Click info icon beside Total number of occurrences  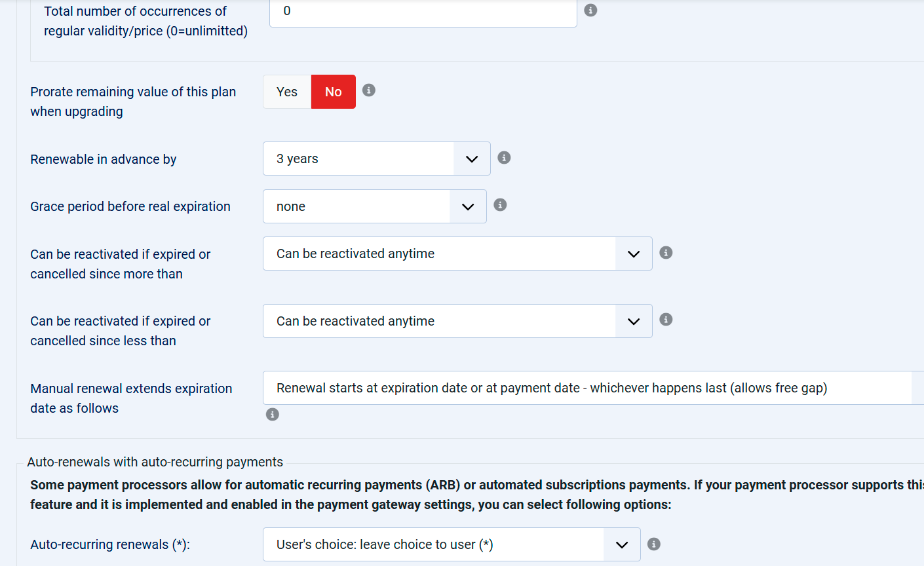(x=590, y=10)
